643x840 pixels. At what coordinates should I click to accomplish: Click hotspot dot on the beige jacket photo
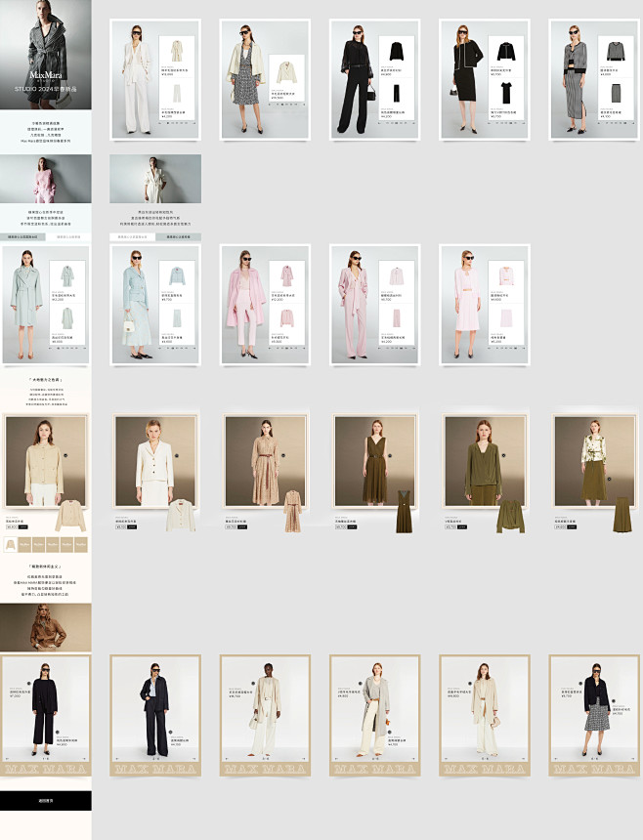[65, 455]
